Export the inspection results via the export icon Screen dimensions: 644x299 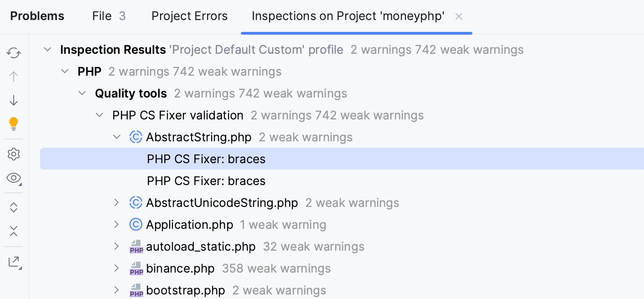[x=13, y=261]
